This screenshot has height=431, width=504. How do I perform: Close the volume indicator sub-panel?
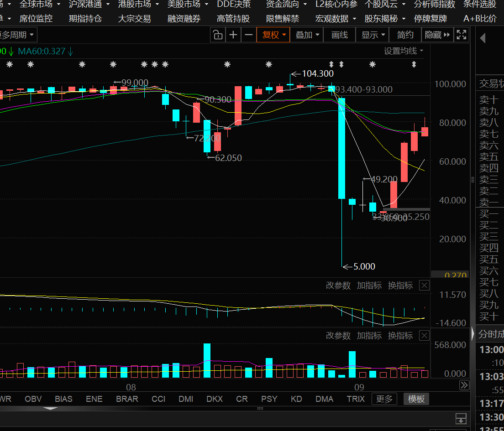coord(424,336)
